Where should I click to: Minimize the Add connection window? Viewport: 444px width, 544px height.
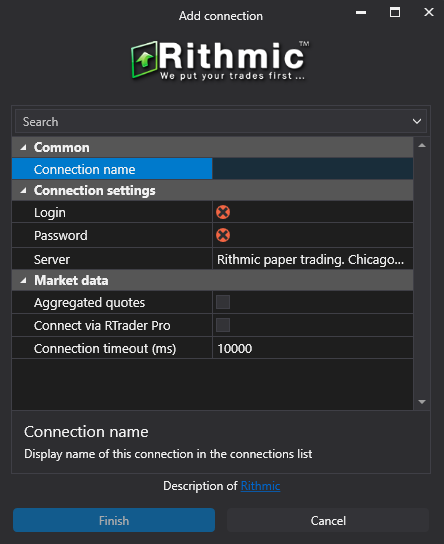point(361,12)
